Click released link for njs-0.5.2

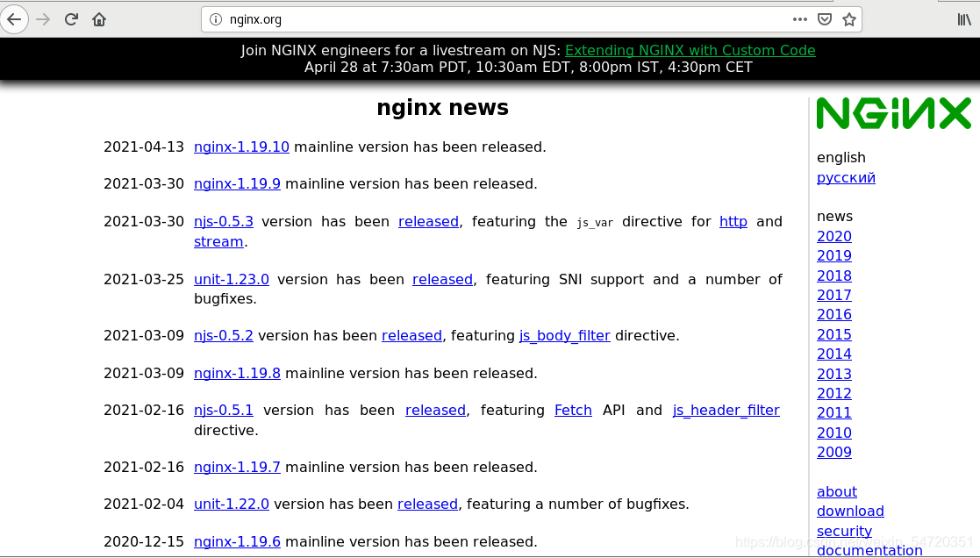click(x=411, y=335)
